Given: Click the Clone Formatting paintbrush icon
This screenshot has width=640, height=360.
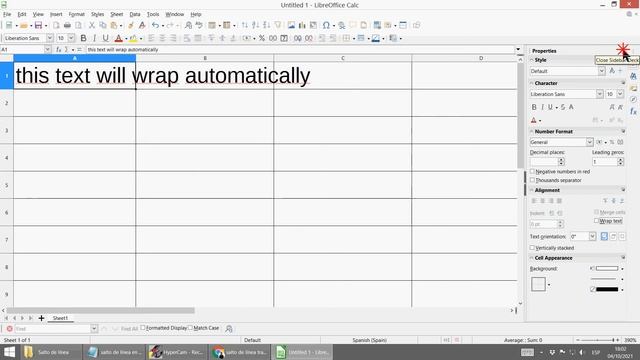Looking at the screenshot, I should click(x=131, y=25).
